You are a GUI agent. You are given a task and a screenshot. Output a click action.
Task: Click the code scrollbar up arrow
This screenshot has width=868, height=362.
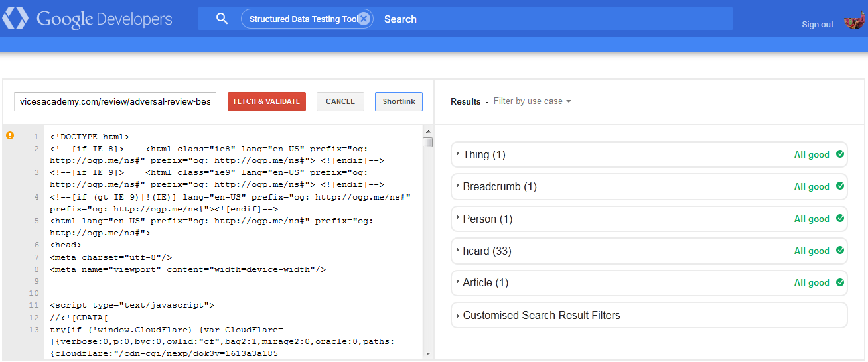(x=428, y=131)
